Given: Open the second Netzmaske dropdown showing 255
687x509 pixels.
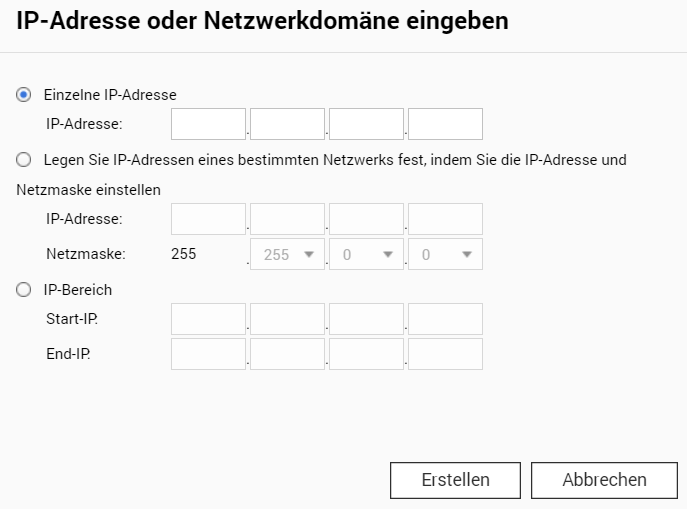Looking at the screenshot, I should 287,254.
